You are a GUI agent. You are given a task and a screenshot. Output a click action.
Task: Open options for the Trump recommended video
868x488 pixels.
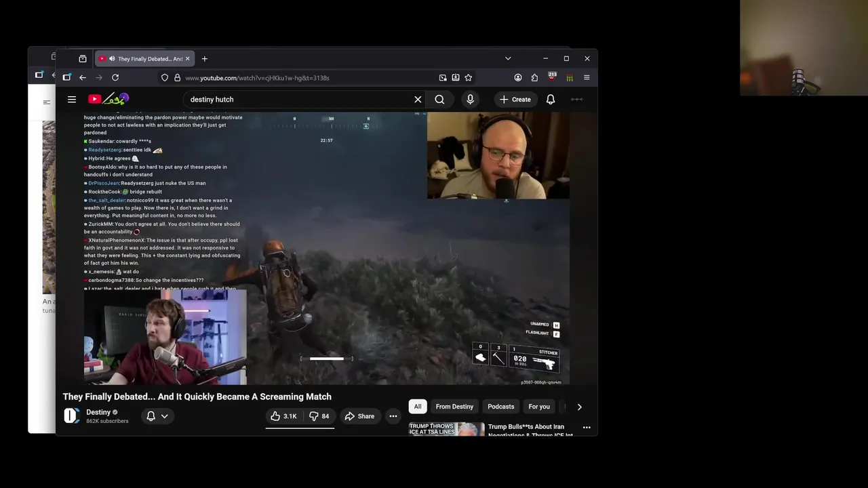coord(587,428)
